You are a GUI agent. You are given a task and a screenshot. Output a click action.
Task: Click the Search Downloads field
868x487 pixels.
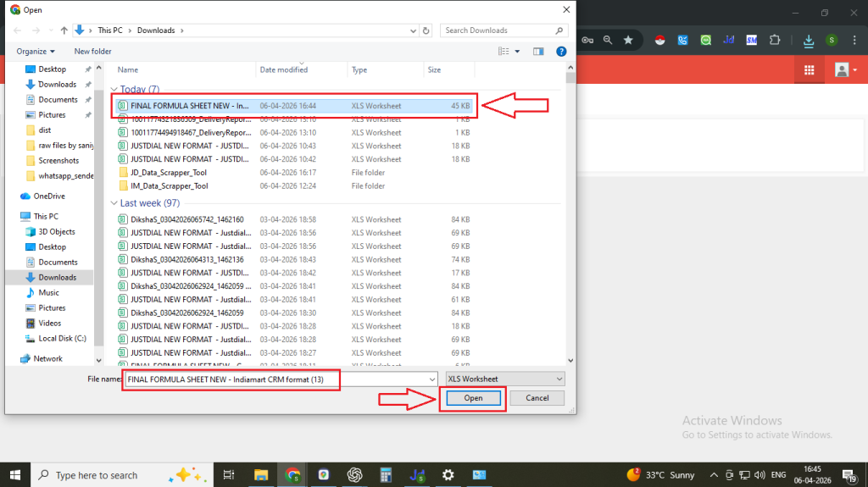(x=498, y=30)
